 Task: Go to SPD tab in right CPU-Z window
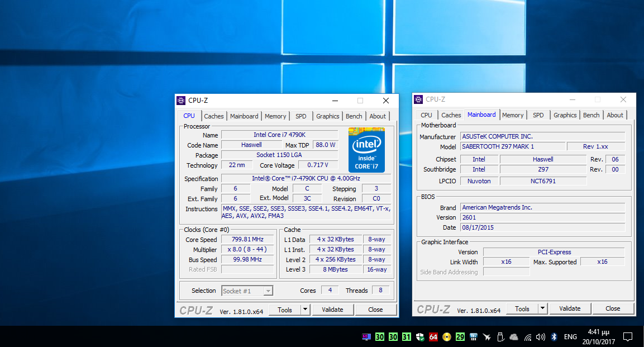pos(538,115)
